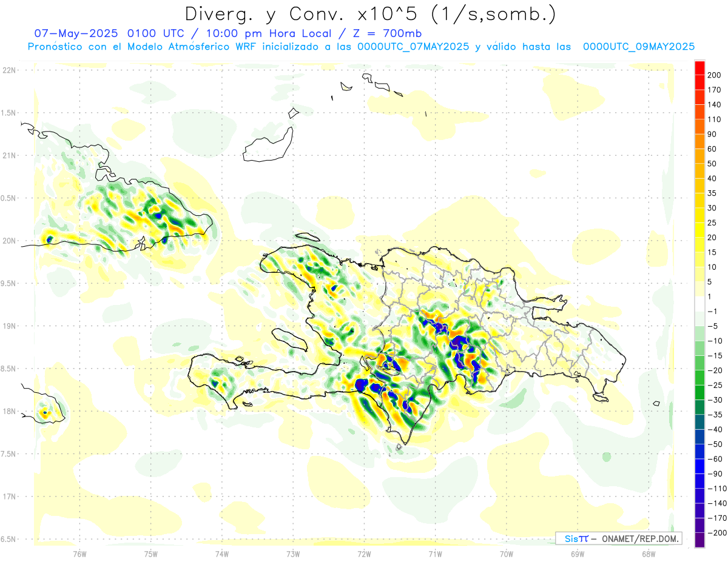Click the white swatch between 1 and -1
The width and height of the screenshot is (728, 562).
[699, 304]
